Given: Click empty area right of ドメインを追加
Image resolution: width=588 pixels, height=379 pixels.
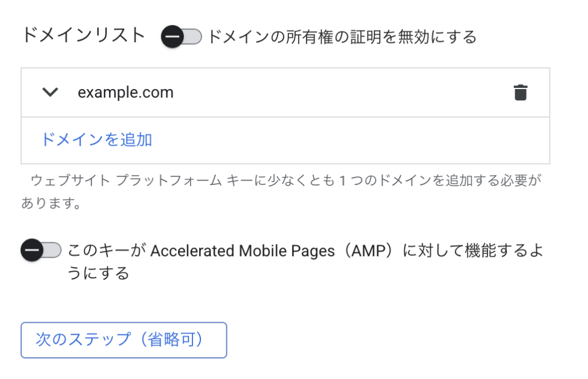Looking at the screenshot, I should pyautogui.click(x=345, y=140).
